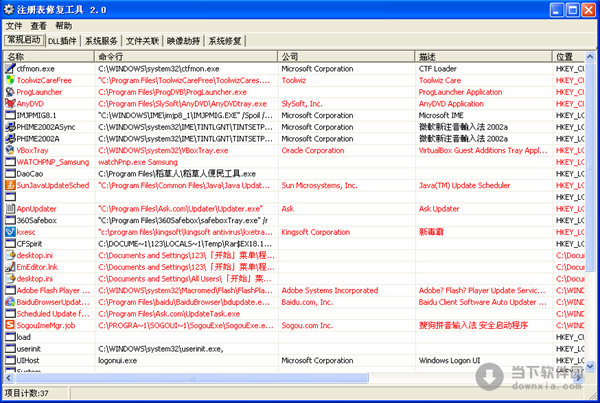Select the EmEditor.lnk shortcut icon
The width and height of the screenshot is (600, 403).
point(9,267)
